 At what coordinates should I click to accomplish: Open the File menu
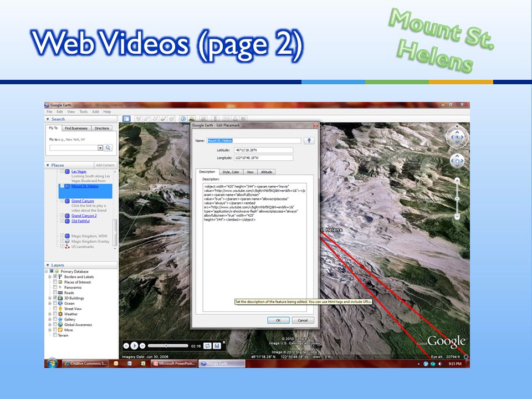[49, 111]
